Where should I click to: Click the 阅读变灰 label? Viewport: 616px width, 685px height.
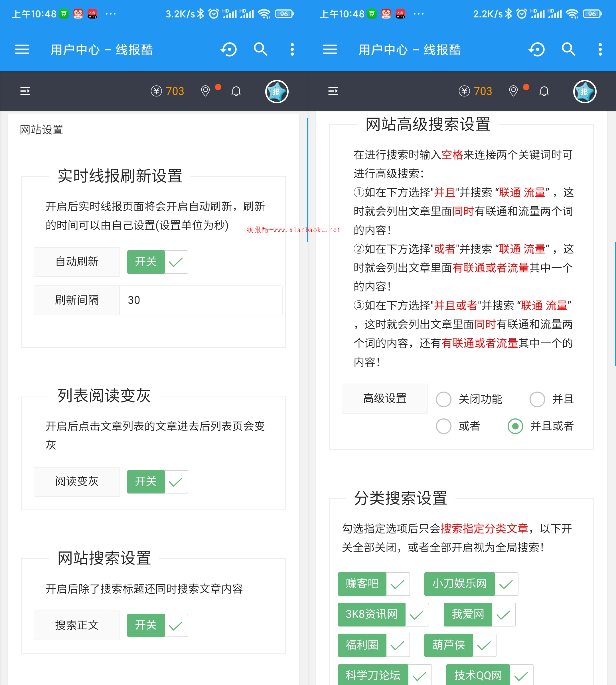tap(77, 482)
